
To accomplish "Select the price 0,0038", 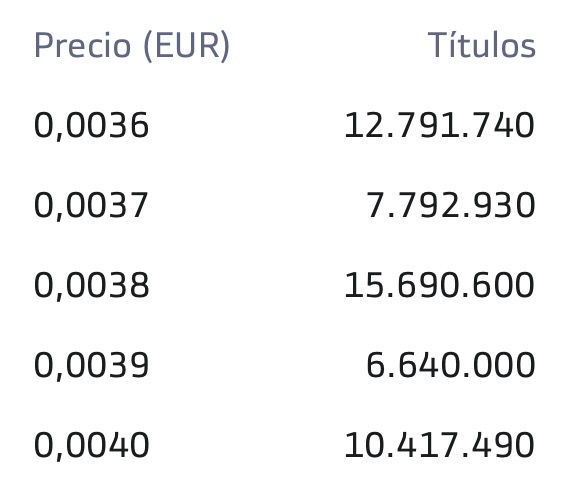I will pyautogui.click(x=91, y=286).
